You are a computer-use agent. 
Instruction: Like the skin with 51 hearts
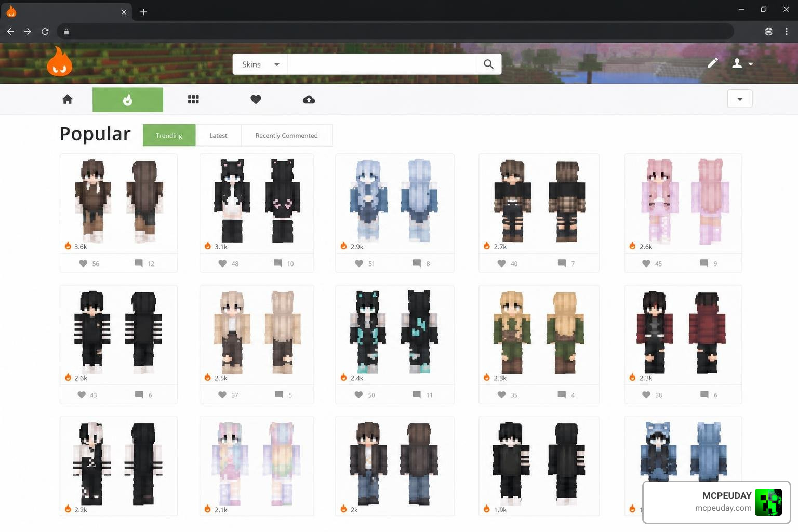pos(359,263)
